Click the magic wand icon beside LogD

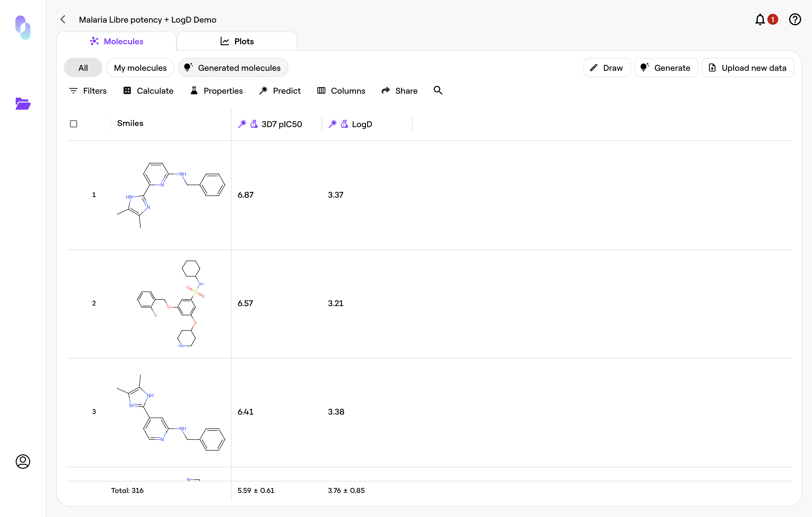332,124
